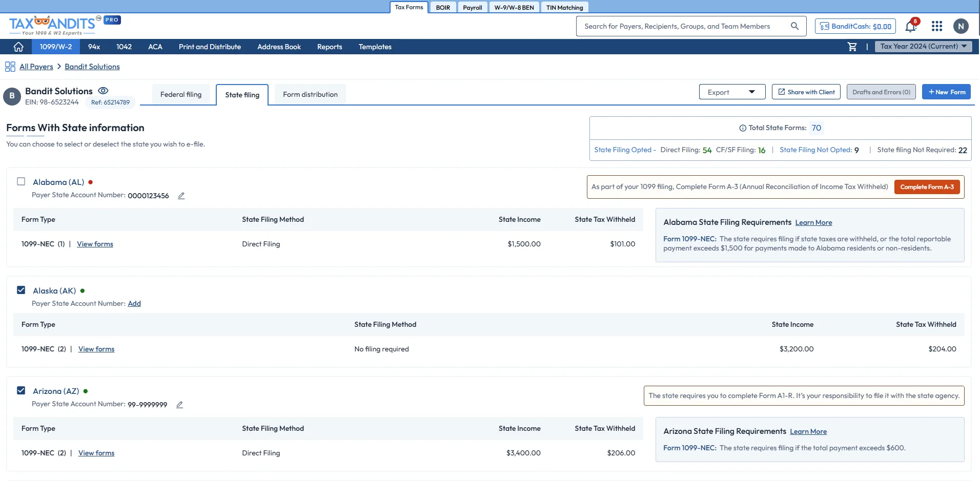This screenshot has width=980, height=481.
Task: Open Drafts and Errors (0)
Action: click(881, 92)
